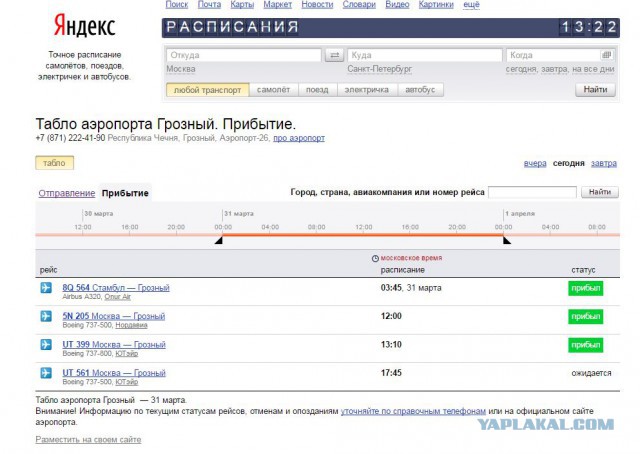
Task: Open Карты in top navigation
Action: coord(242,4)
